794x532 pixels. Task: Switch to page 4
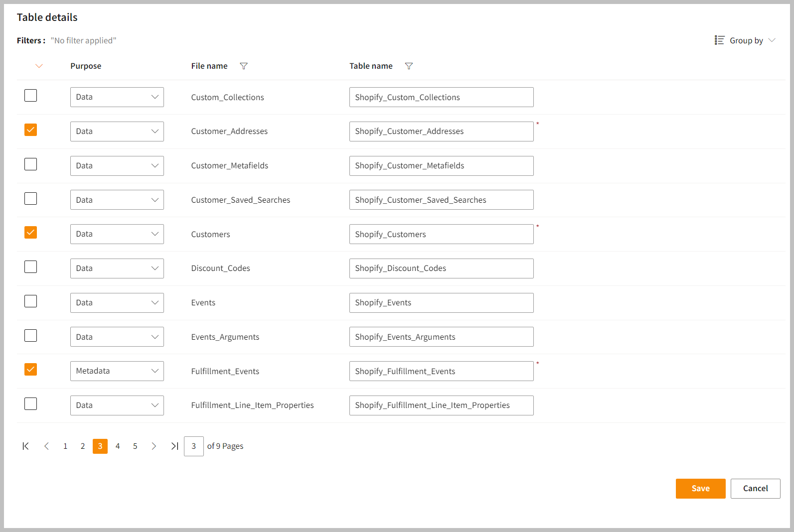tap(118, 446)
